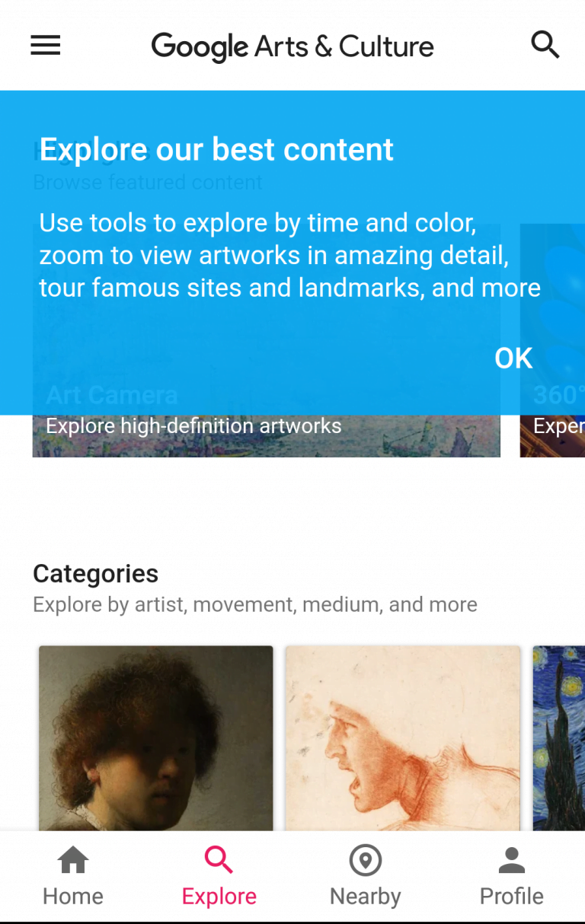Image resolution: width=585 pixels, height=924 pixels.
Task: Tap the Nearby location pin icon
Action: [366, 861]
